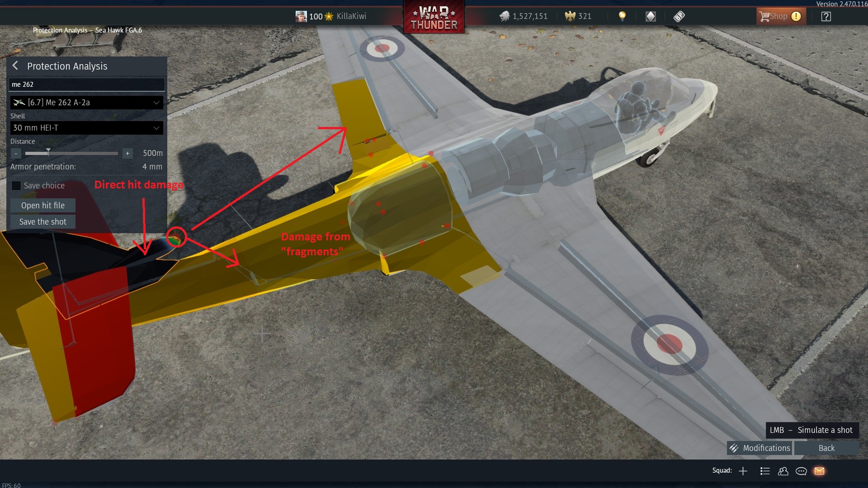The image size is (868, 488).
Task: Click the Silver Lions currency icon
Action: coord(505,16)
